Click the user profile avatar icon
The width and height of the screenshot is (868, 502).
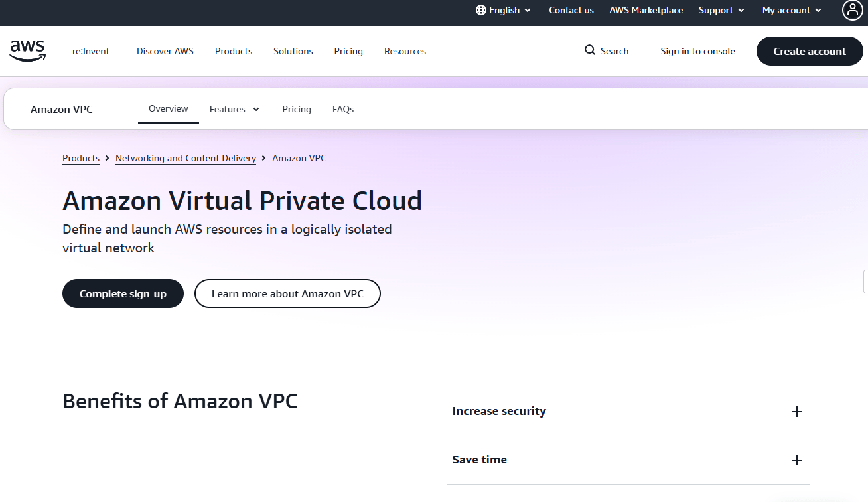852,10
